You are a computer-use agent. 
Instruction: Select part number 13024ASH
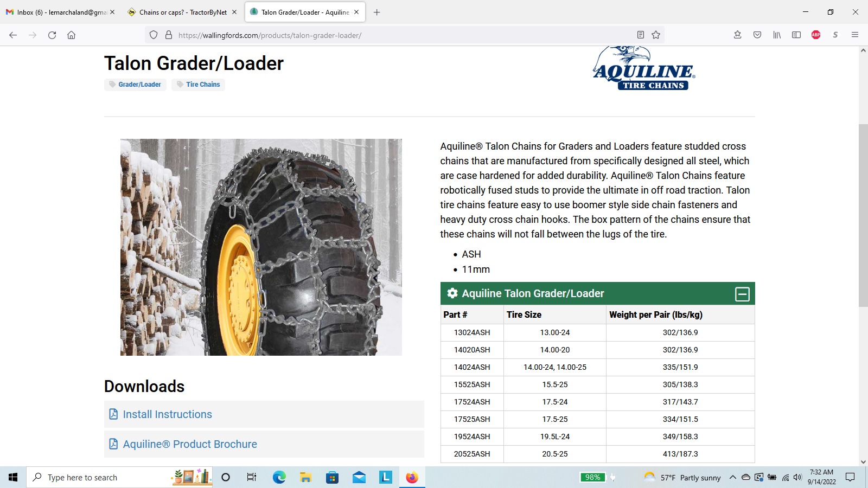tap(472, 332)
